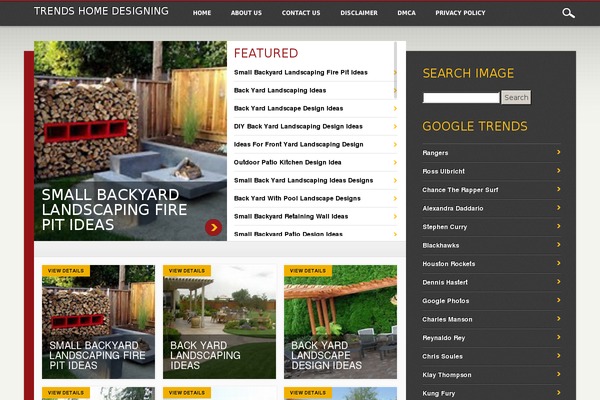This screenshot has width=600, height=400.
Task: Click the arrow beside Reynaldo Rey
Action: (559, 337)
